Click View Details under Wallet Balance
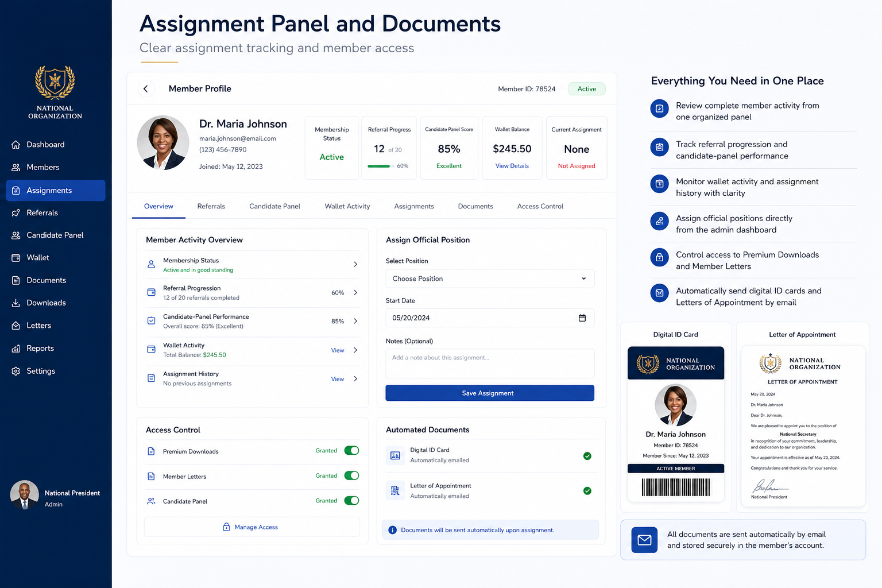Image resolution: width=882 pixels, height=588 pixels. click(x=512, y=166)
